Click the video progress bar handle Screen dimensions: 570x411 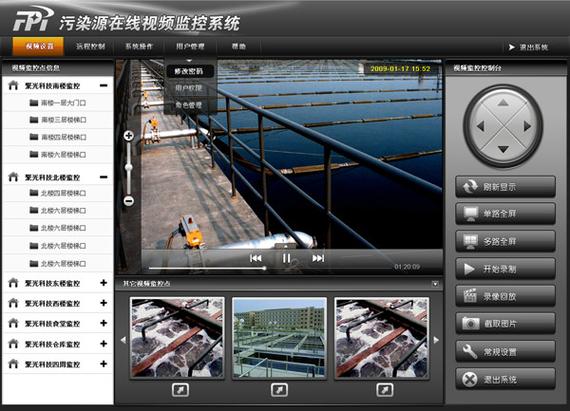(265, 268)
